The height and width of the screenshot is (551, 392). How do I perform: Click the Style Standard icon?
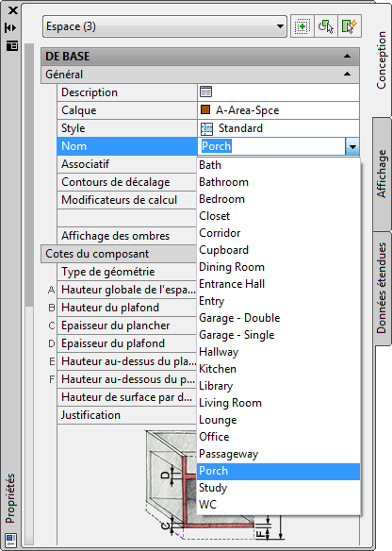pyautogui.click(x=206, y=128)
